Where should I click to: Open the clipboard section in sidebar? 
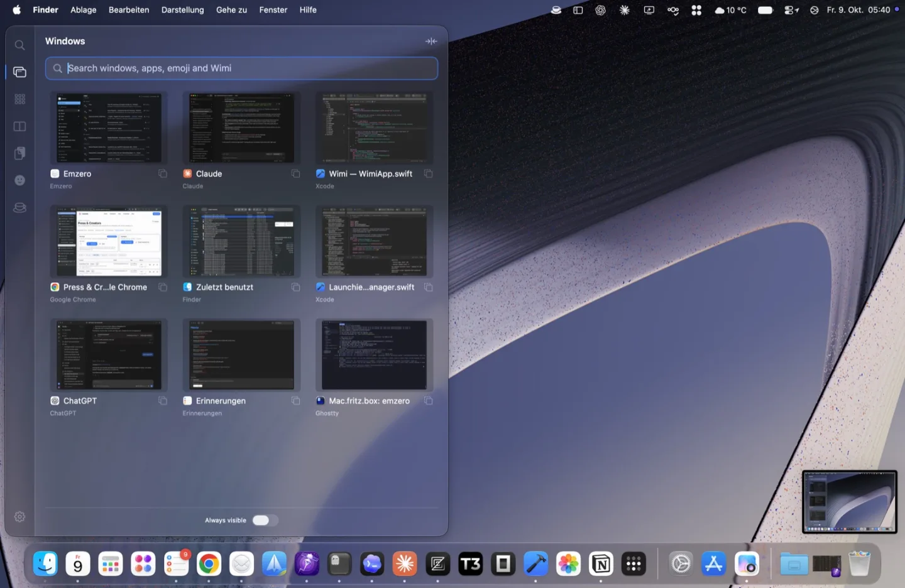coord(19,153)
